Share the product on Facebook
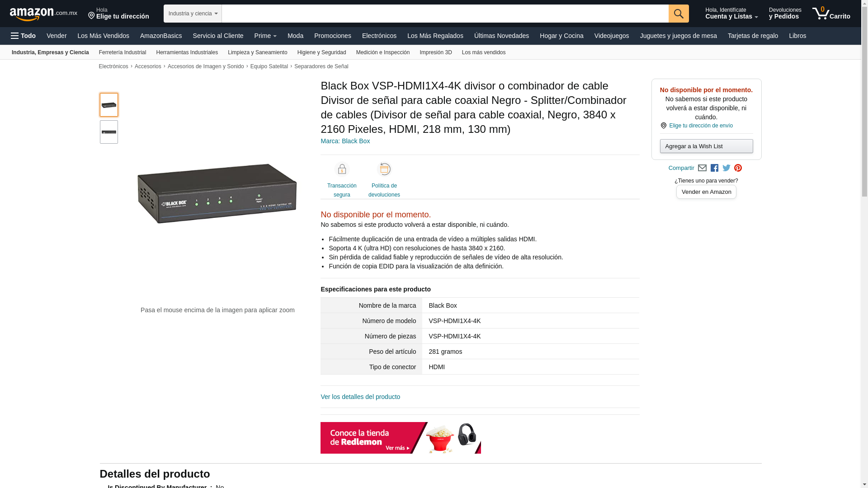The width and height of the screenshot is (868, 488). click(x=714, y=168)
